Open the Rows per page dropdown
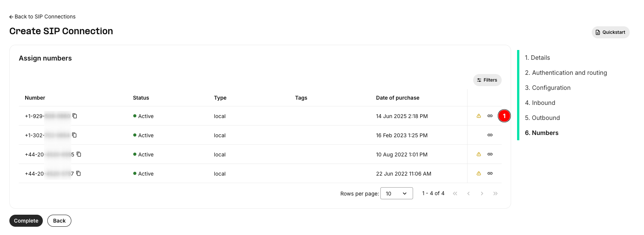 coord(397,193)
